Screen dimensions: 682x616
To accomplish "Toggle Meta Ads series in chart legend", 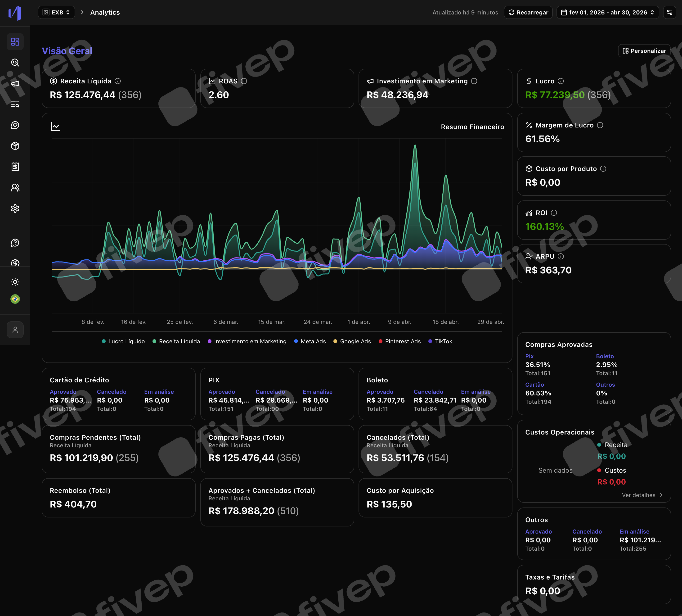I will coord(310,341).
